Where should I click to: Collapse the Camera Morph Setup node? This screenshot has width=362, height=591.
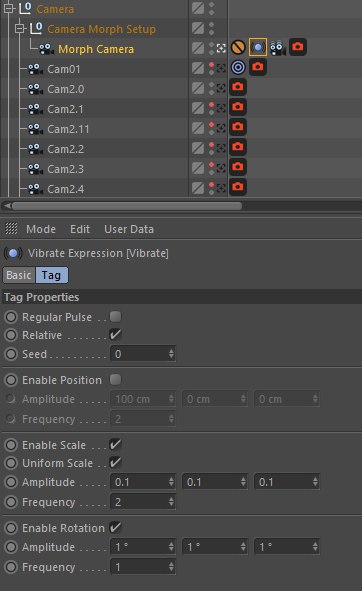click(20, 28)
